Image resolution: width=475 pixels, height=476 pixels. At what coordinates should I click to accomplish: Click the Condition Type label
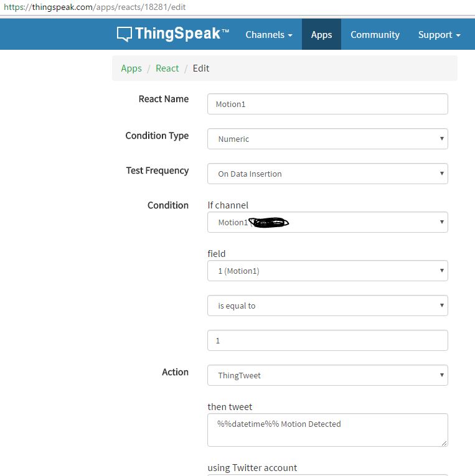click(157, 136)
